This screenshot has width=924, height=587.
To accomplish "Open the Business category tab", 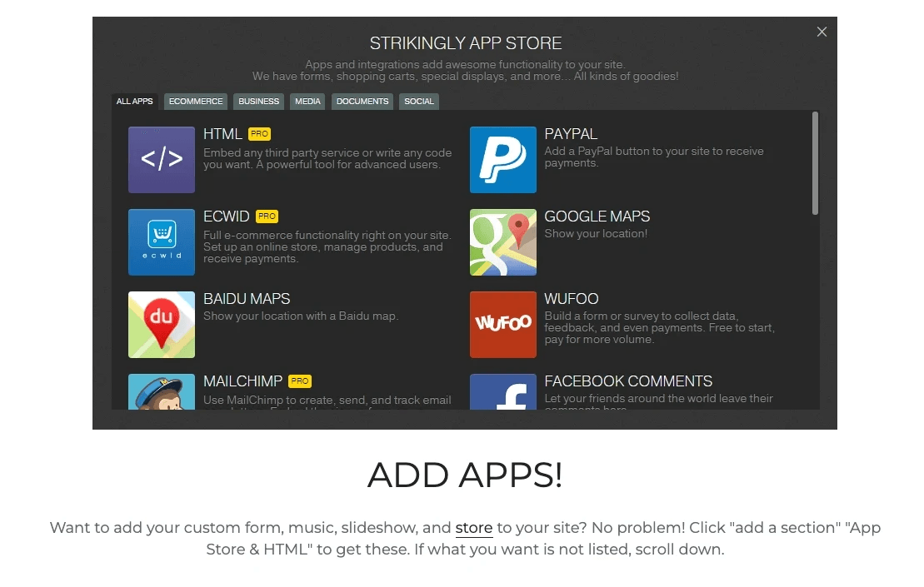I will [x=258, y=102].
